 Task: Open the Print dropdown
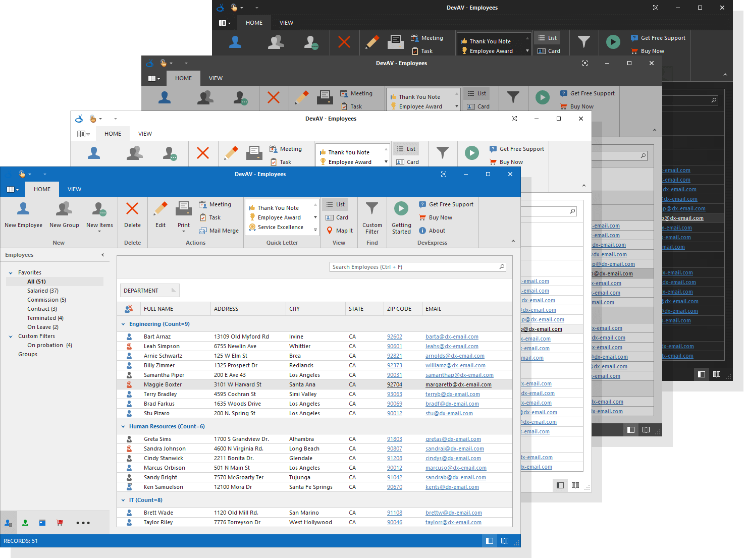pos(184,231)
